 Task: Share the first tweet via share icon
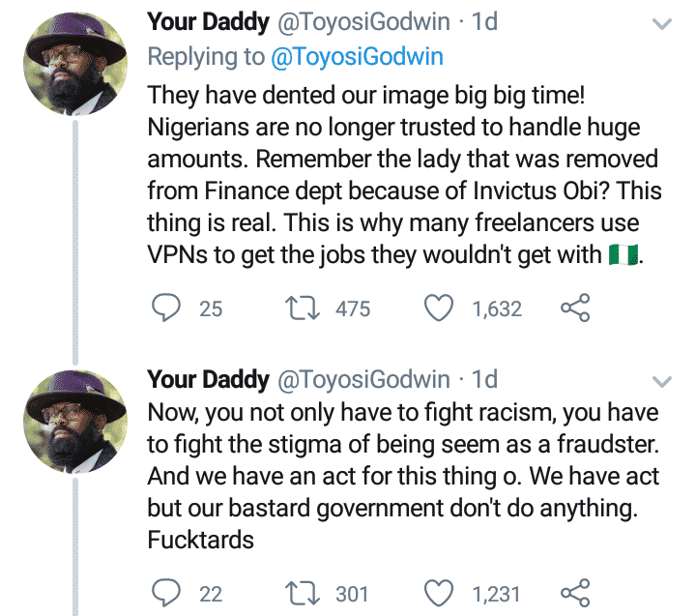[575, 308]
